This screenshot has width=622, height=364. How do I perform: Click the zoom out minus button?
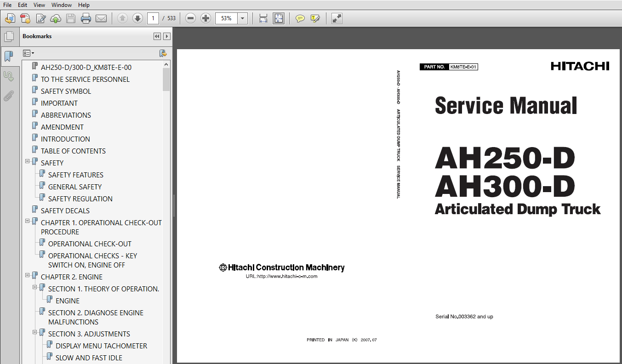pos(191,18)
